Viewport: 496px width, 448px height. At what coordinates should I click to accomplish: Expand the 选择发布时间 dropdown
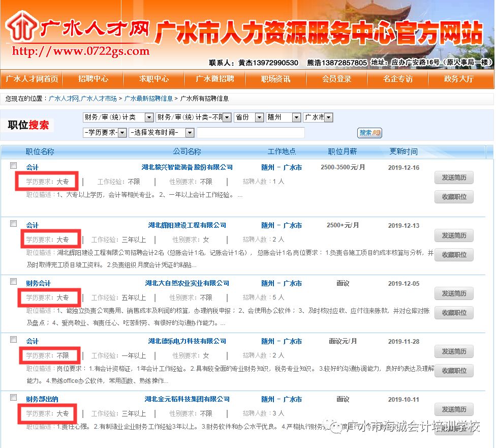[x=161, y=133]
